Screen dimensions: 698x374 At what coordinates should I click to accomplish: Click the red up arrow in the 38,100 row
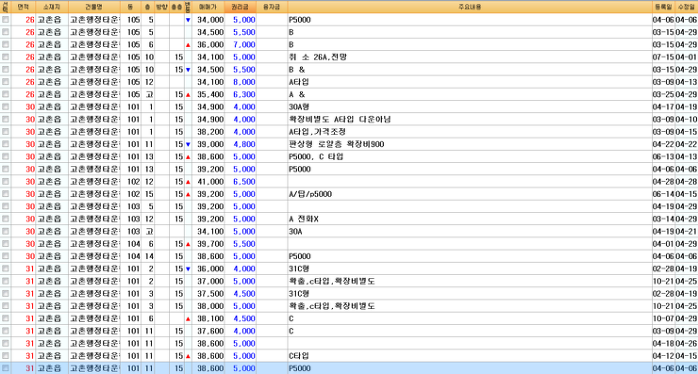pos(188,319)
